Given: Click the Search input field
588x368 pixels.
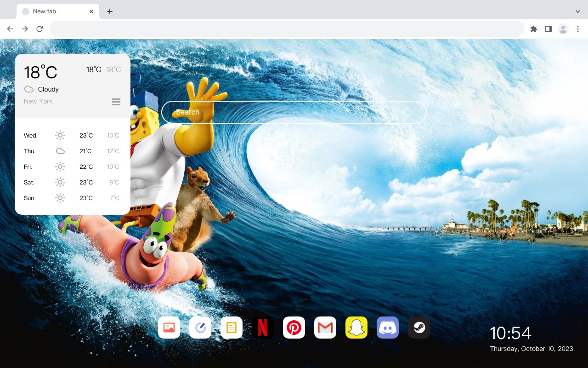Looking at the screenshot, I should (294, 112).
